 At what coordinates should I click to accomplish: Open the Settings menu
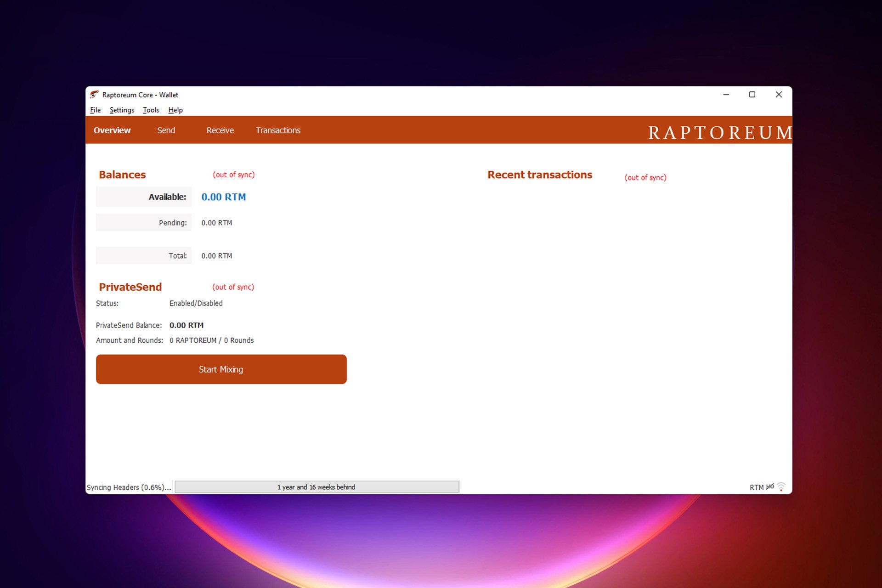(122, 110)
